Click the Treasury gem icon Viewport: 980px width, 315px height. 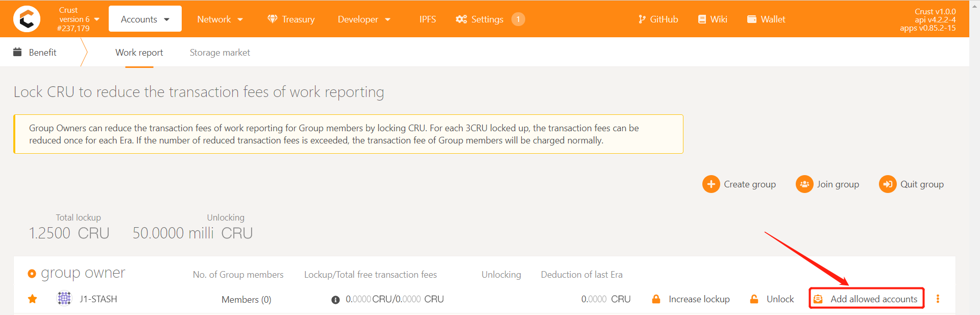273,19
